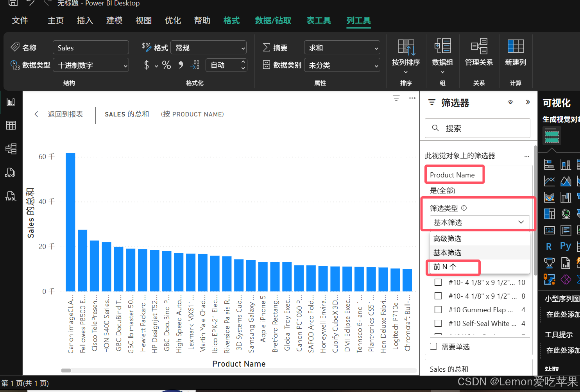Select map globe visual
Image resolution: width=580 pixels, height=392 pixels.
(566, 214)
